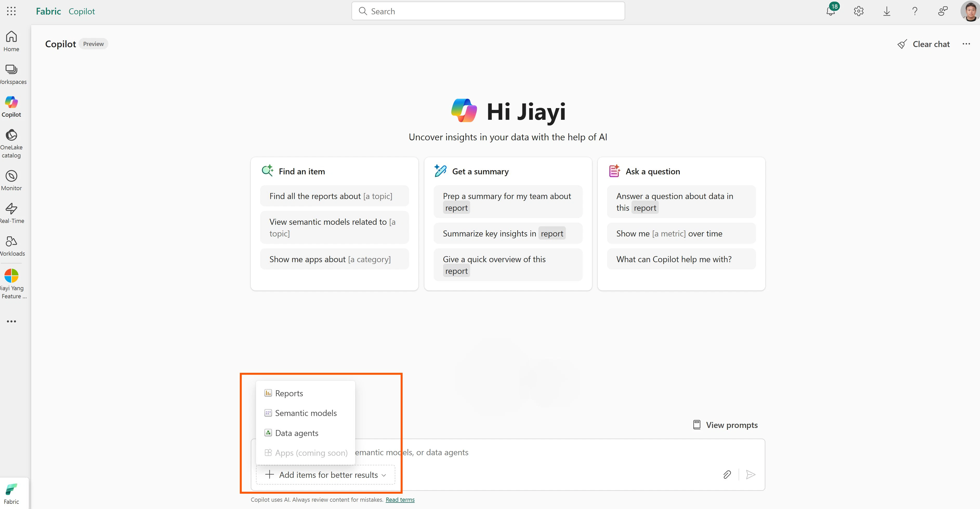Screen dimensions: 980x509
Task: Open the notifications bell
Action: pos(831,11)
